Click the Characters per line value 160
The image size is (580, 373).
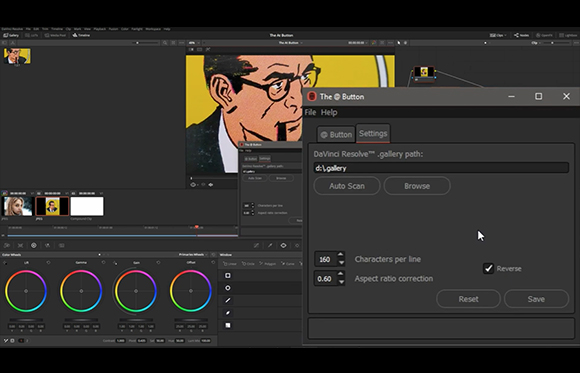click(325, 259)
